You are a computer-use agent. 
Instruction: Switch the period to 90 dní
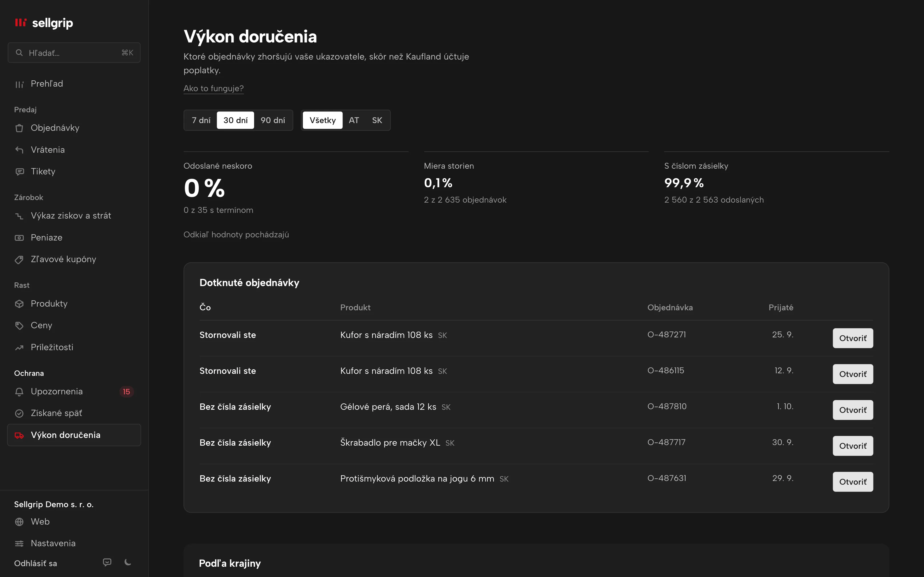273,120
